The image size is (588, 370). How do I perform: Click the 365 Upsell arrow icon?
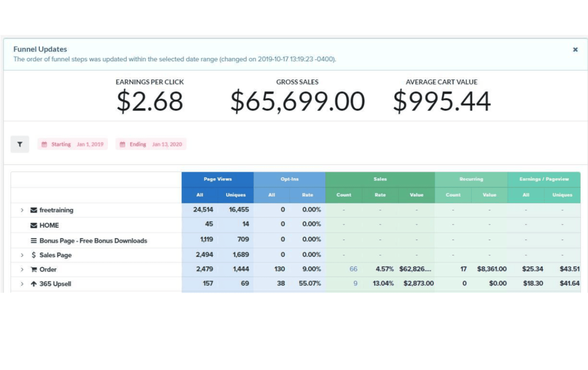click(x=34, y=284)
